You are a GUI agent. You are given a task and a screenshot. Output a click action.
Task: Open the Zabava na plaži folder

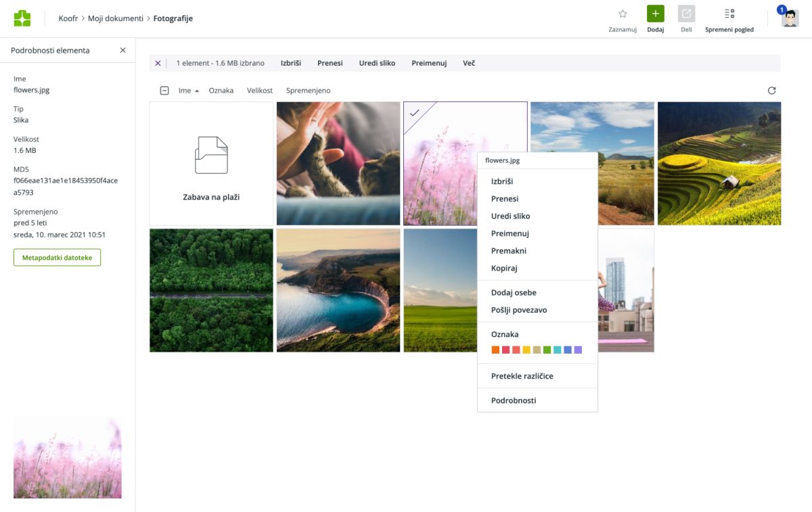tap(211, 164)
